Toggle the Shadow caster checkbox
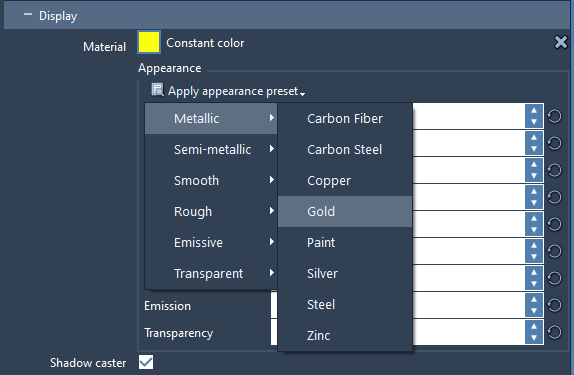This screenshot has height=375, width=574. (x=146, y=362)
